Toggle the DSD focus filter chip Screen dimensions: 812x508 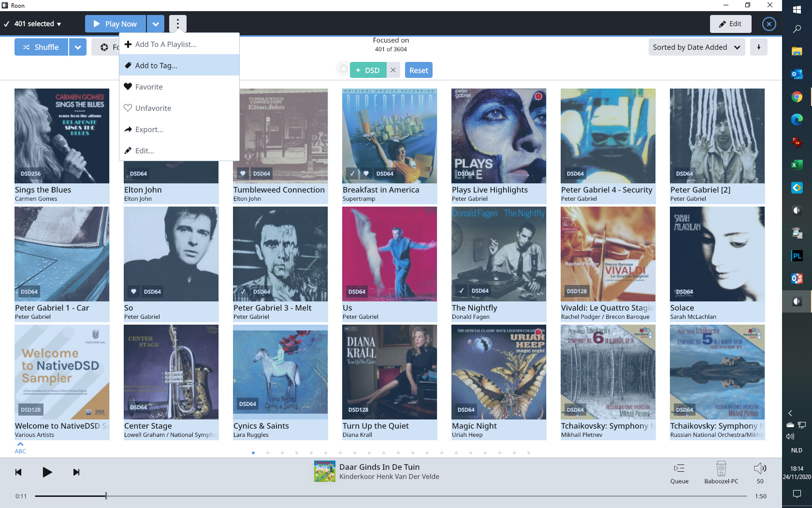368,70
